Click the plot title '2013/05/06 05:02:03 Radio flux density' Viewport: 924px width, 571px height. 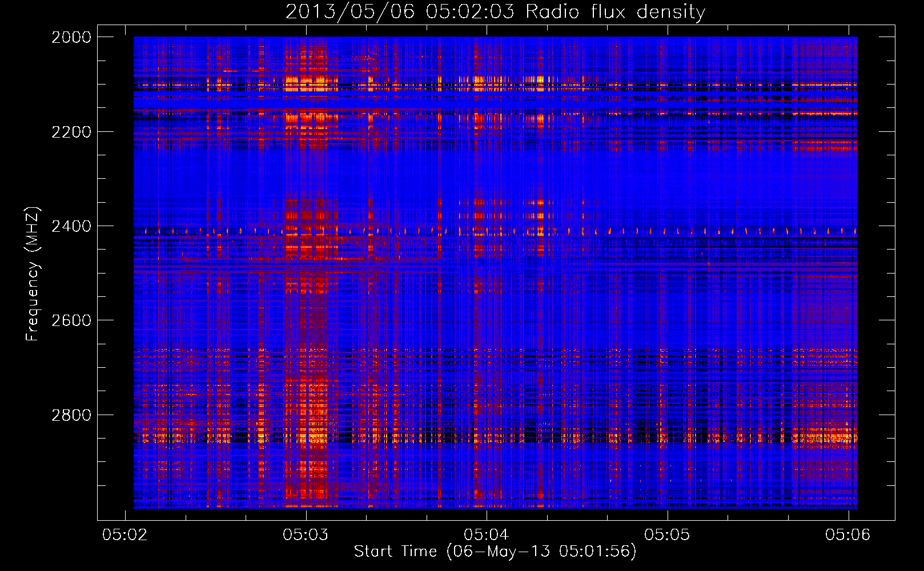(x=495, y=12)
